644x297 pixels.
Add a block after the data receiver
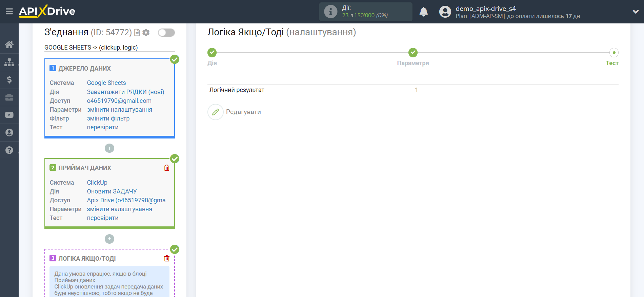[109, 239]
